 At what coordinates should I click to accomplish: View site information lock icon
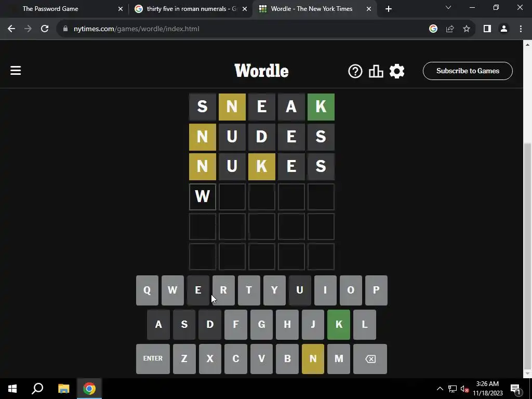point(65,29)
